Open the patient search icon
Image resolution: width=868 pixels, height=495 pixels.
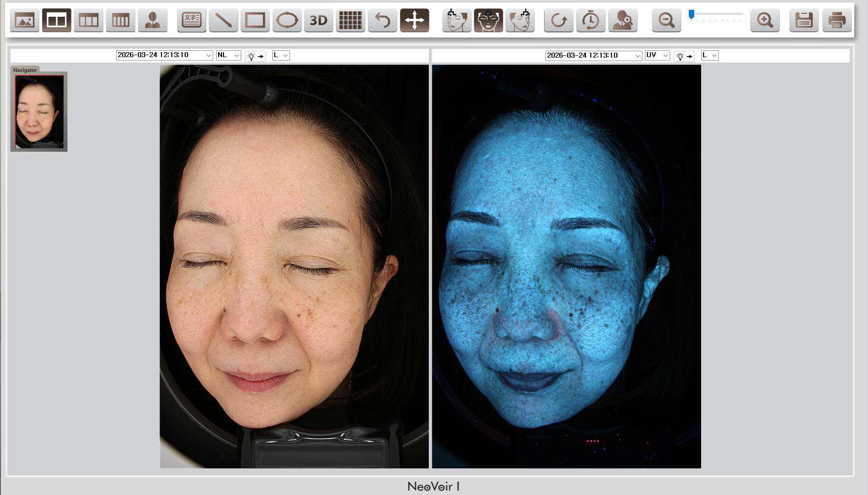click(x=623, y=20)
